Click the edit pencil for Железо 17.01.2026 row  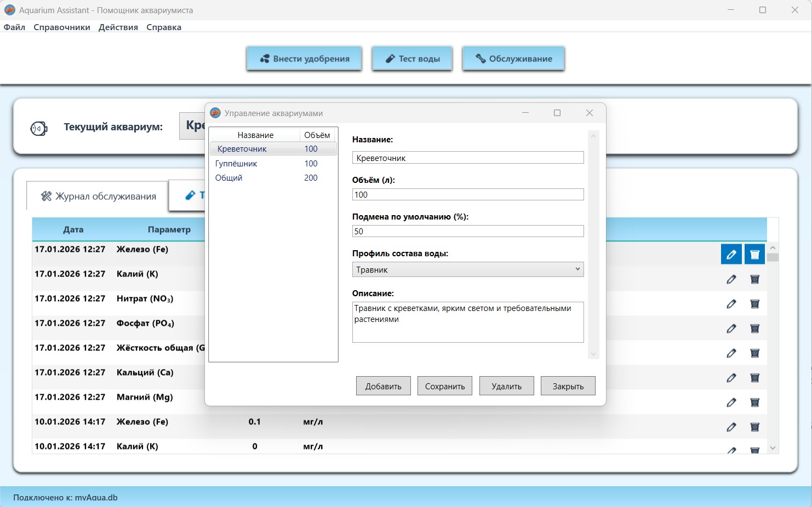(731, 255)
